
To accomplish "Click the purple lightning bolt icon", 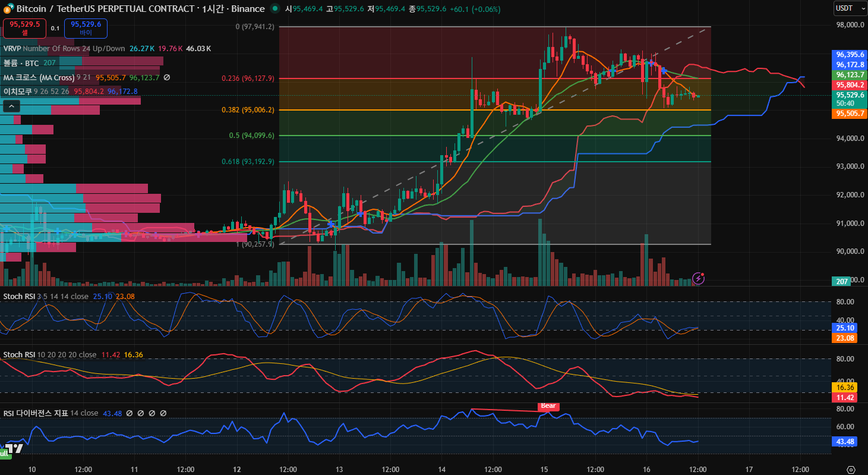I will [x=699, y=278].
